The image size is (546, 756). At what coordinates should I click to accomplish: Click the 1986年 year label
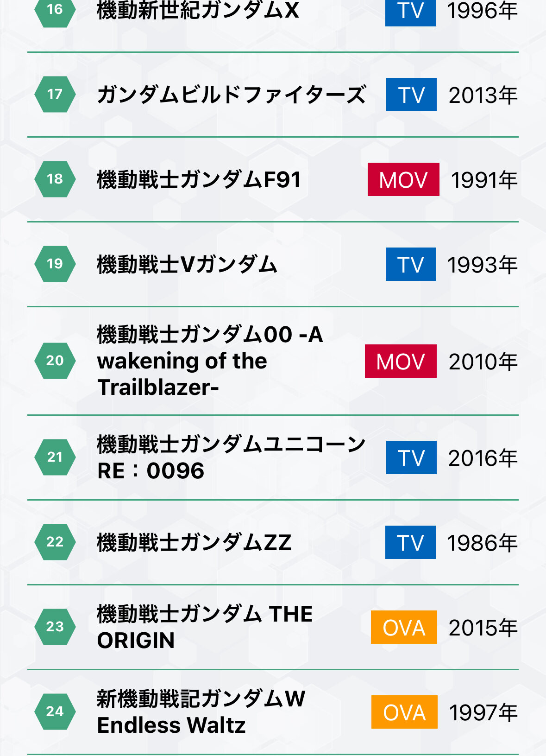pyautogui.click(x=482, y=543)
